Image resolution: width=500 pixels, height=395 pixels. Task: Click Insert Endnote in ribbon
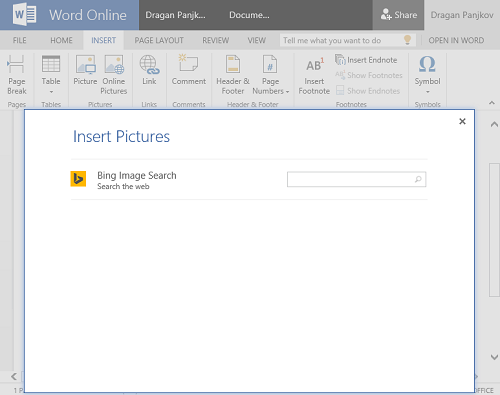366,60
